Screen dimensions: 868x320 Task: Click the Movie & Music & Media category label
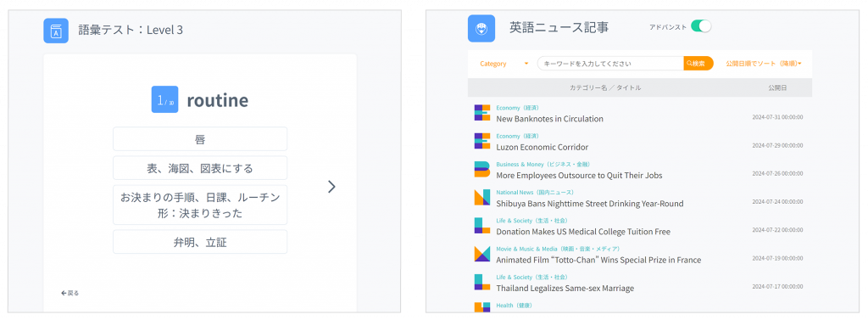coord(558,249)
